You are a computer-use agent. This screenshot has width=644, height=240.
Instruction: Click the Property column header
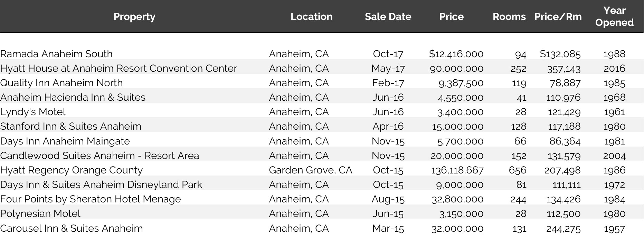[x=134, y=17]
